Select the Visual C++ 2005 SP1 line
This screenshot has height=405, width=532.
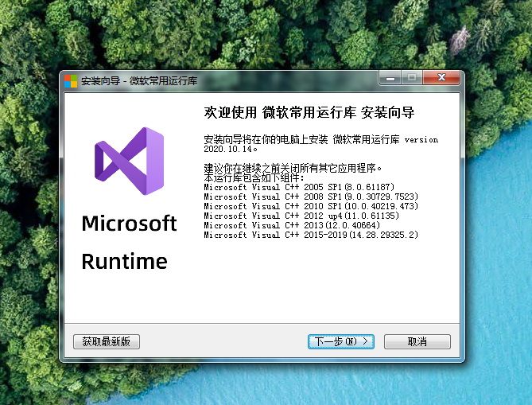pyautogui.click(x=299, y=187)
